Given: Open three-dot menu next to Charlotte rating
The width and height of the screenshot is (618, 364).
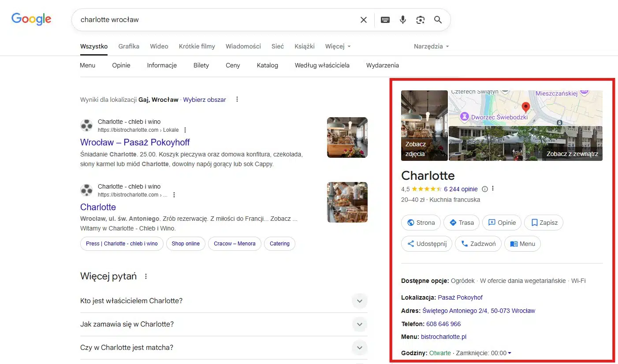Looking at the screenshot, I should click(493, 189).
